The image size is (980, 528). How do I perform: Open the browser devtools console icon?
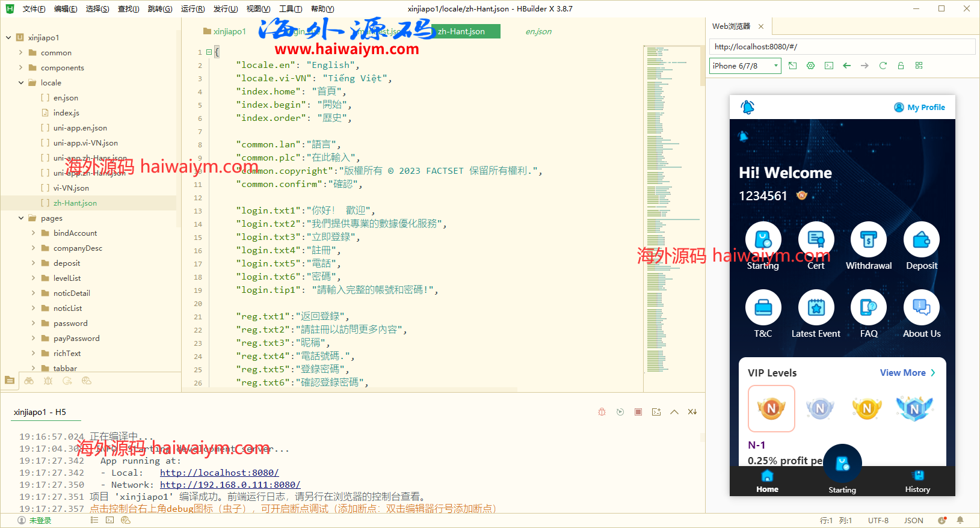click(828, 66)
